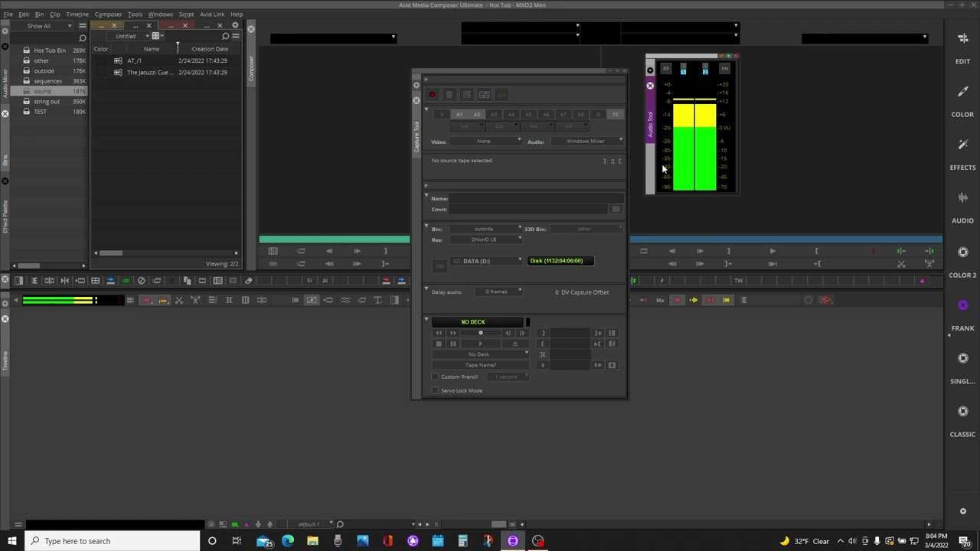Click the Capture Tool deck play button

tap(480, 344)
